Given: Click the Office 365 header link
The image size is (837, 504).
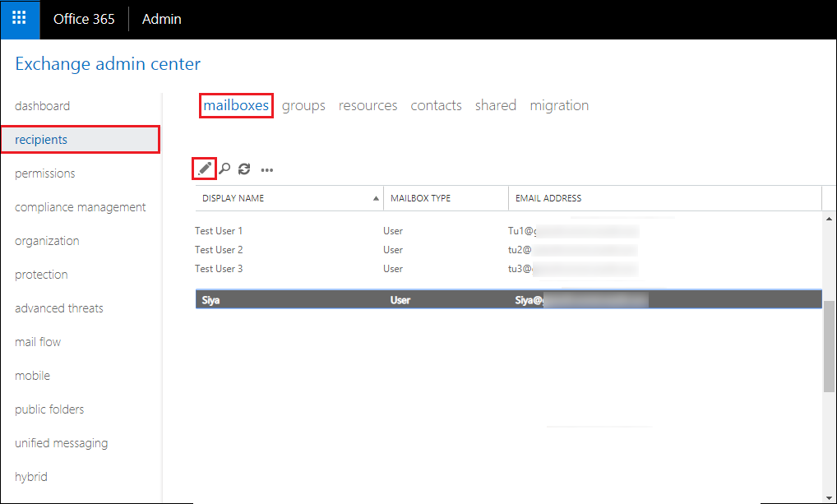Looking at the screenshot, I should pos(84,19).
